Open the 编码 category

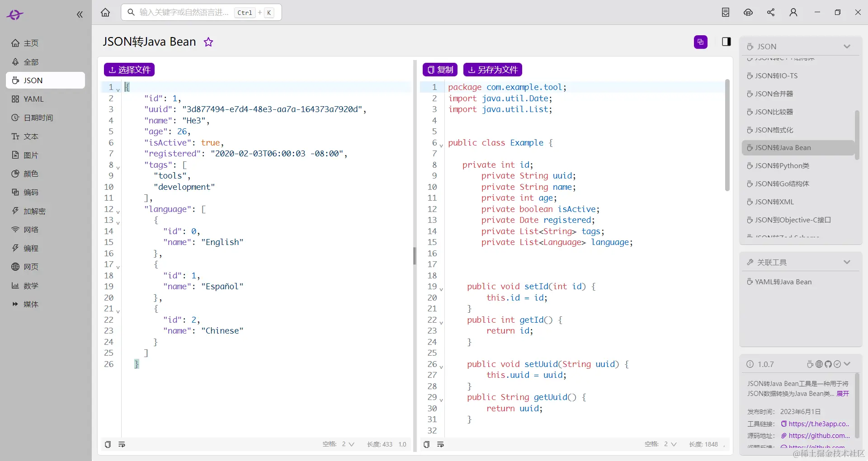click(x=45, y=192)
